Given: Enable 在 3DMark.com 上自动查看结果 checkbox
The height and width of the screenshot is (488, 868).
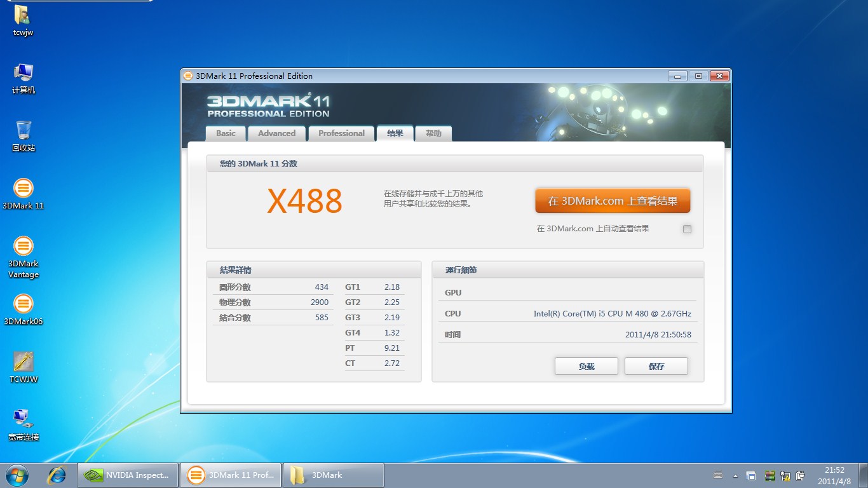Looking at the screenshot, I should coord(687,229).
